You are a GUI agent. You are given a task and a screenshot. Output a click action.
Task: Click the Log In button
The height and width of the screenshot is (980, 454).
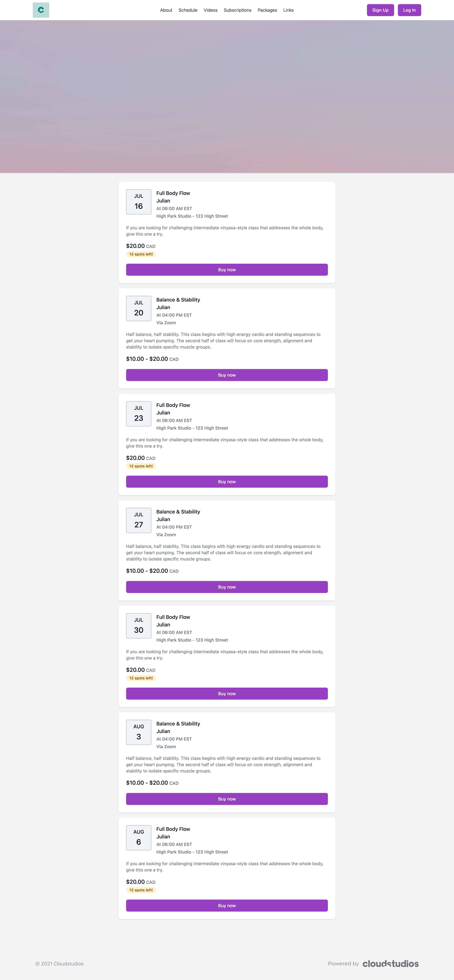409,10
